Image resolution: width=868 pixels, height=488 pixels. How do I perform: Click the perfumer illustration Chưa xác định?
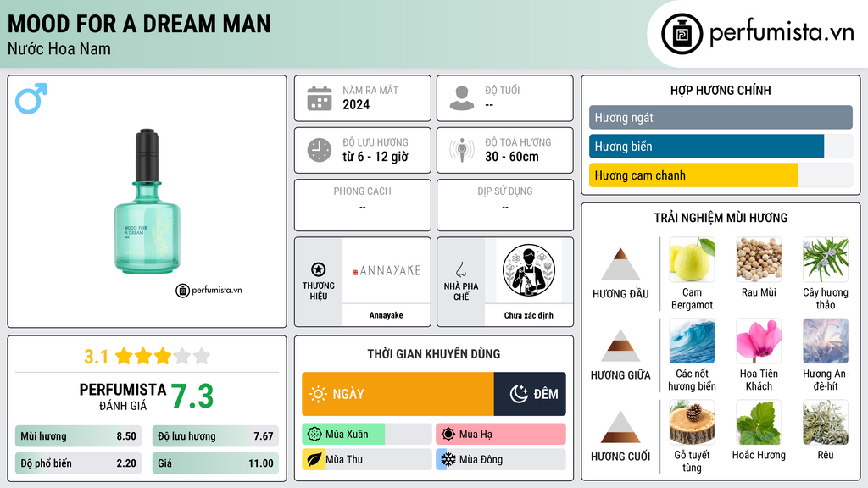pos(529,270)
